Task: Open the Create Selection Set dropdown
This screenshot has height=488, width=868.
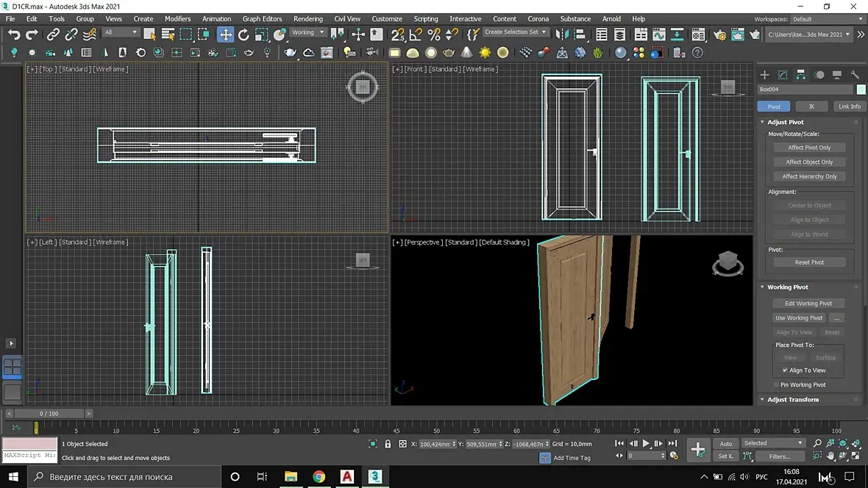Action: 516,32
